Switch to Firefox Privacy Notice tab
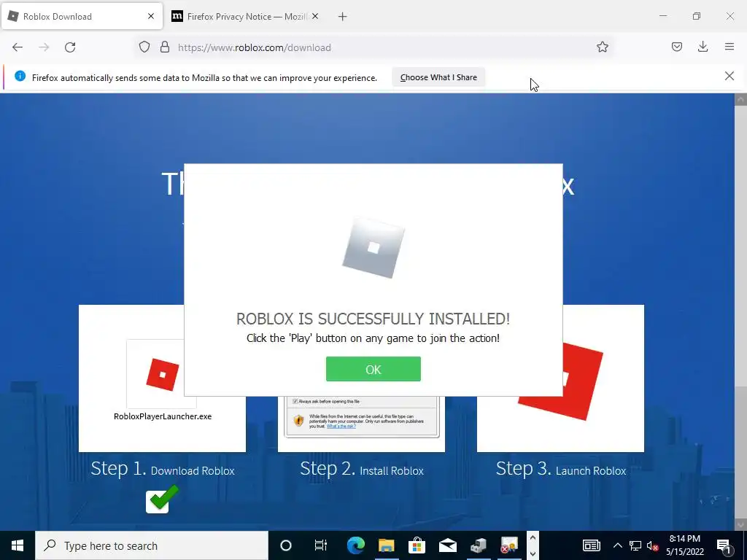 coord(247,17)
